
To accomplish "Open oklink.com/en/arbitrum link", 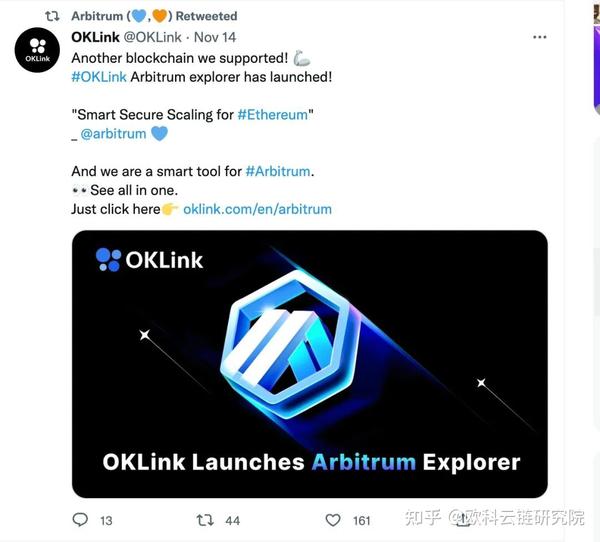I will [257, 209].
